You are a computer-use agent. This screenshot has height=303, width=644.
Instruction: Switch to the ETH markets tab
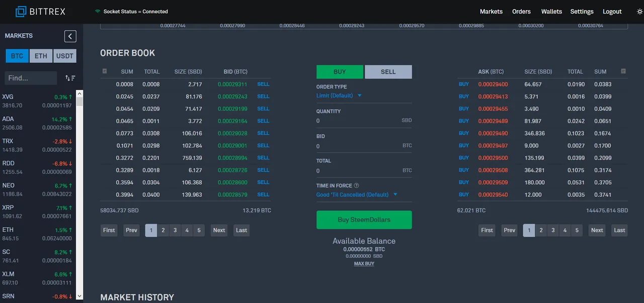point(41,56)
